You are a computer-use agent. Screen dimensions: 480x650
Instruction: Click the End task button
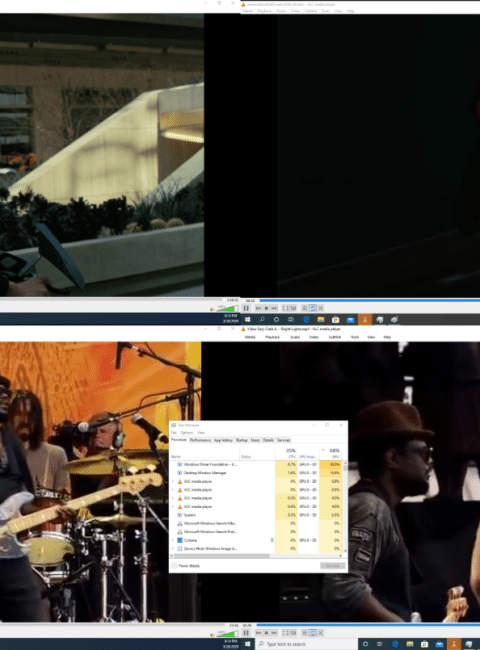332,566
